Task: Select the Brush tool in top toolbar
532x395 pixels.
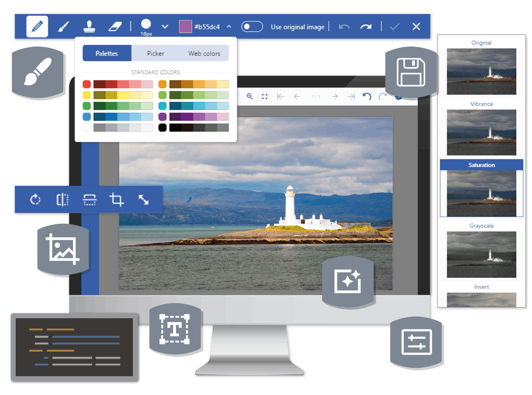Action: click(x=63, y=27)
